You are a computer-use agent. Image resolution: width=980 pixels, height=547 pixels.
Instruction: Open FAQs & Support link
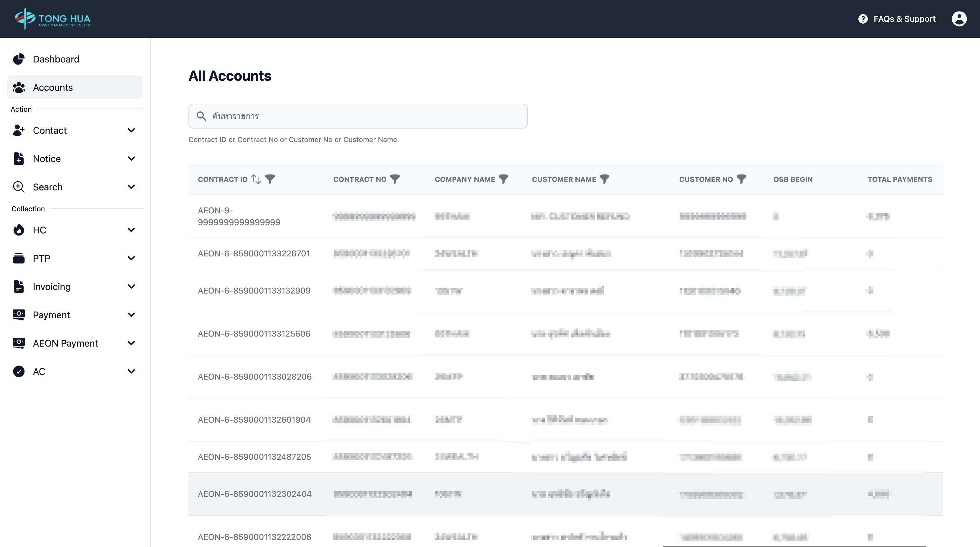coord(904,19)
